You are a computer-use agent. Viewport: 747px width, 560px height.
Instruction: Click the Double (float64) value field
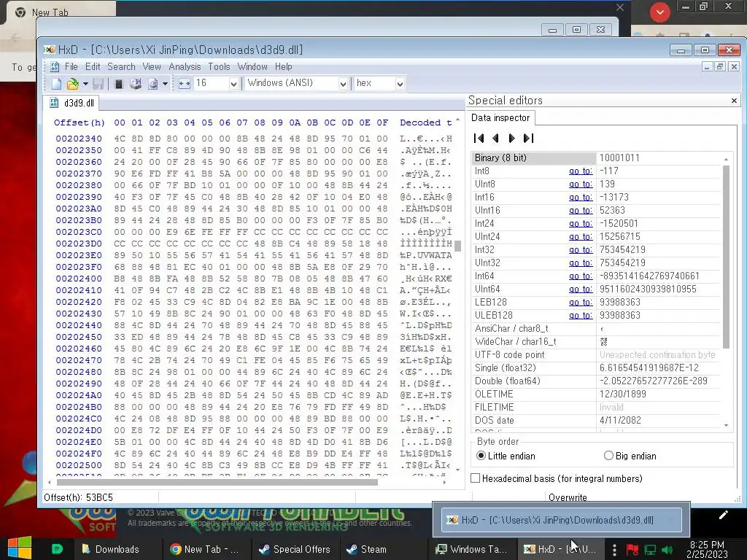point(657,381)
